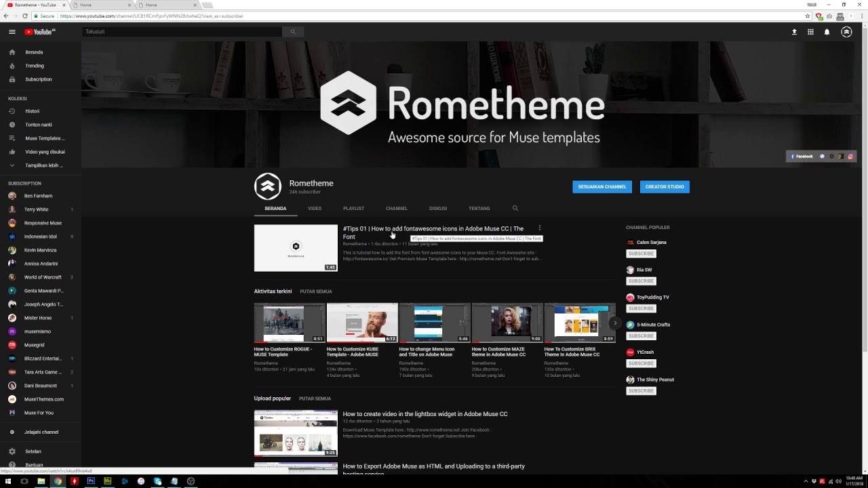Click the search magnifier button
The height and width of the screenshot is (488, 868).
pyautogui.click(x=293, y=32)
